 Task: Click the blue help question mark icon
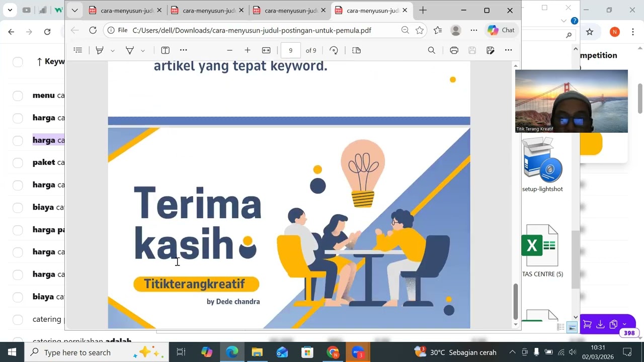574,21
